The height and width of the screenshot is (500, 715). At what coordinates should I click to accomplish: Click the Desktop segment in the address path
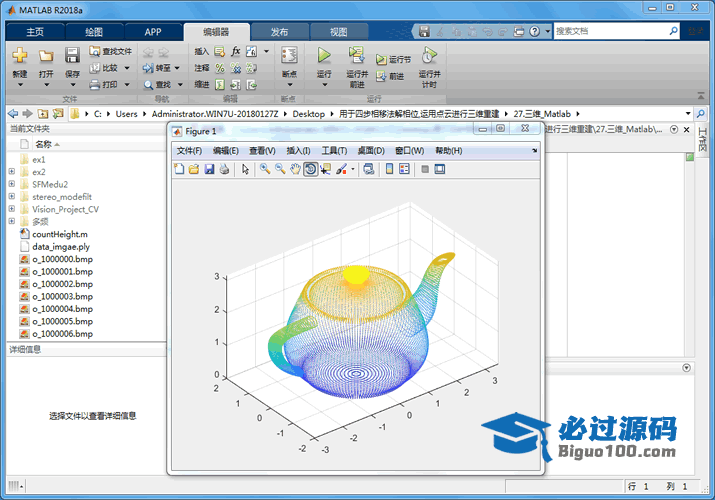(x=308, y=113)
